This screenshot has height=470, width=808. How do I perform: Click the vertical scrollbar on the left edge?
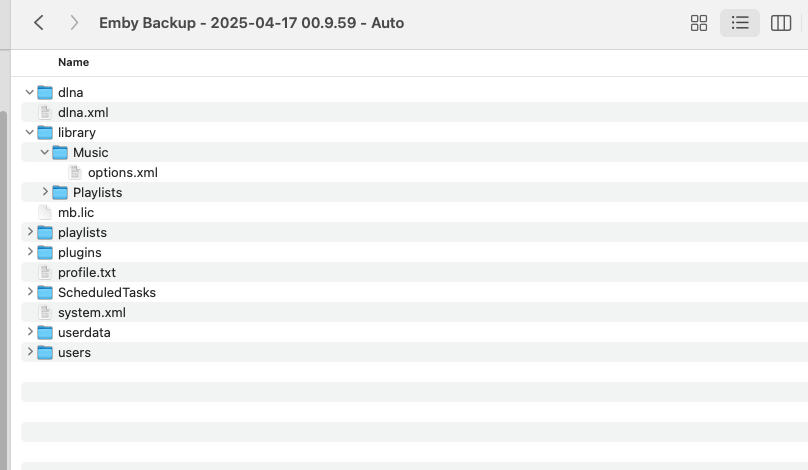point(4,289)
